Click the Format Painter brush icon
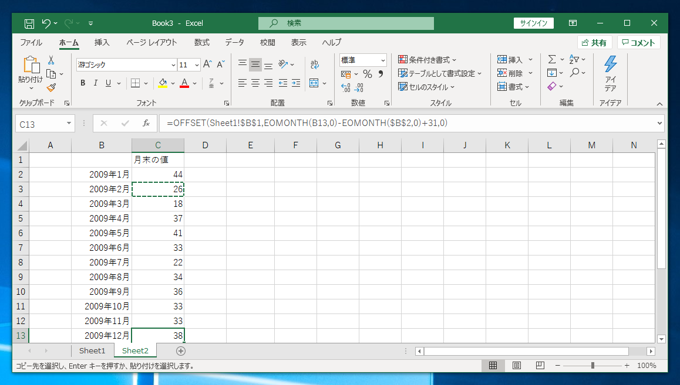Image resolution: width=680 pixels, height=385 pixels. (x=51, y=88)
